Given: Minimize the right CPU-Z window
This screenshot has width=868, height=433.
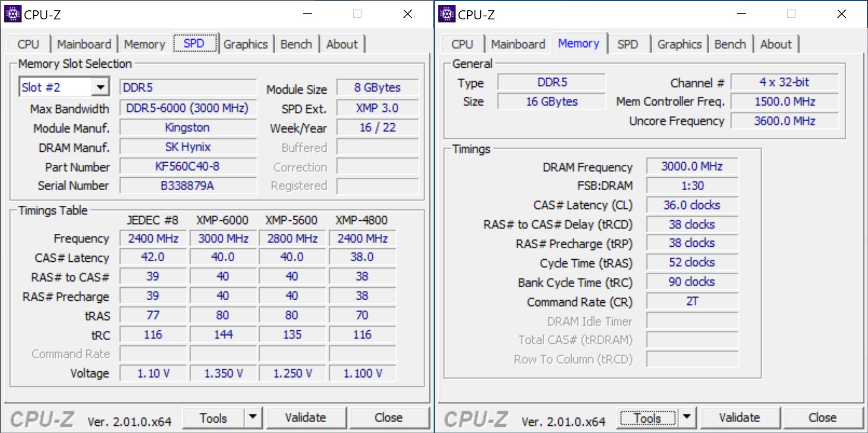Looking at the screenshot, I should [742, 14].
